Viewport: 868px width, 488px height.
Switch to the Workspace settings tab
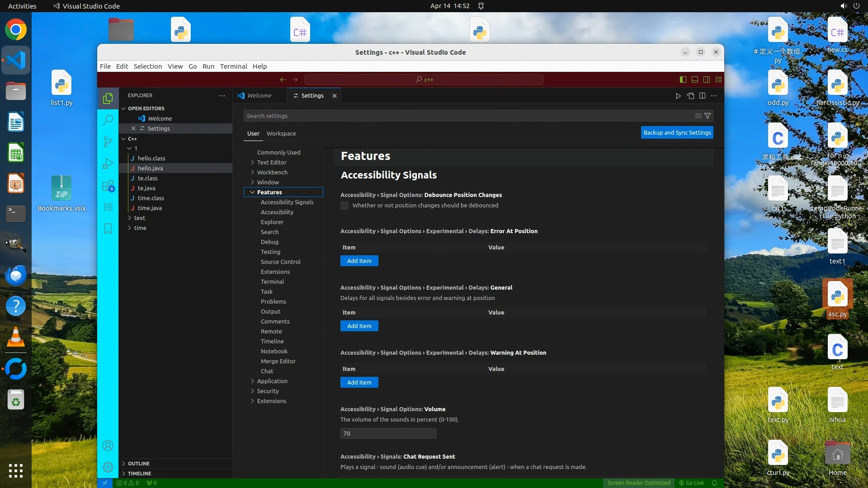(x=281, y=133)
